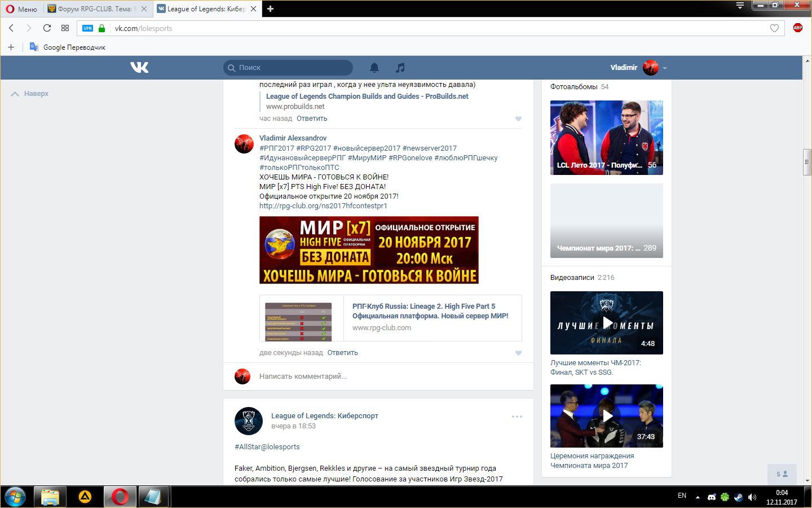
Task: Open VK notifications bell
Action: (x=374, y=68)
